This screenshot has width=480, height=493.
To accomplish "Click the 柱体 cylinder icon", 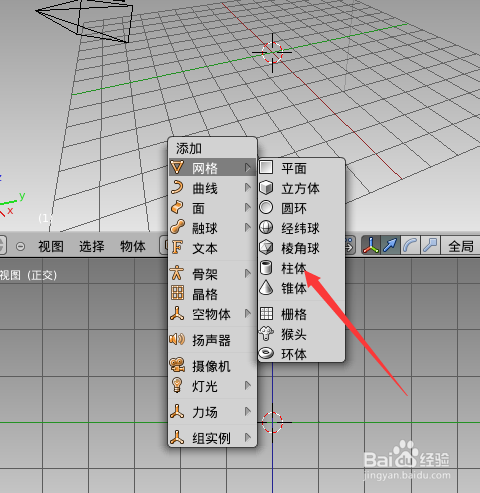I will pos(266,267).
